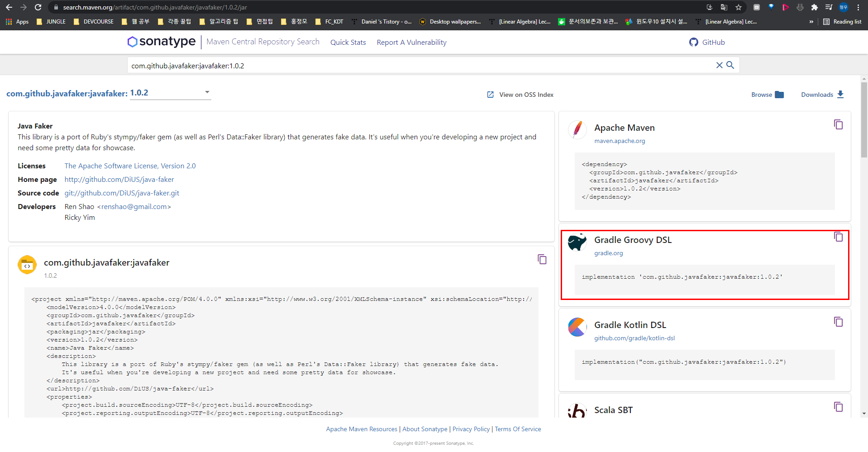The image size is (868, 452).
Task: Open the FC_KDT bookmark folder
Action: click(x=329, y=22)
